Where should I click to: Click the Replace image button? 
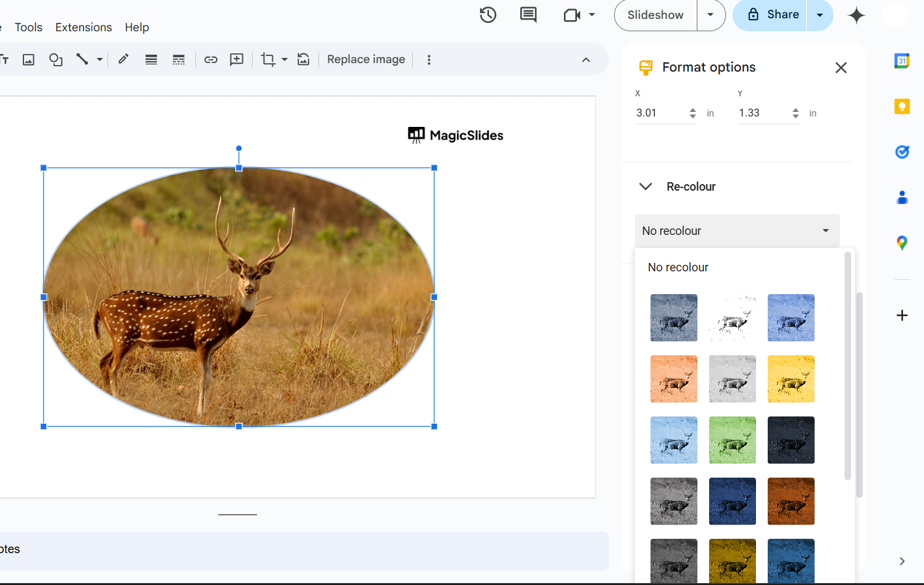[x=366, y=59]
